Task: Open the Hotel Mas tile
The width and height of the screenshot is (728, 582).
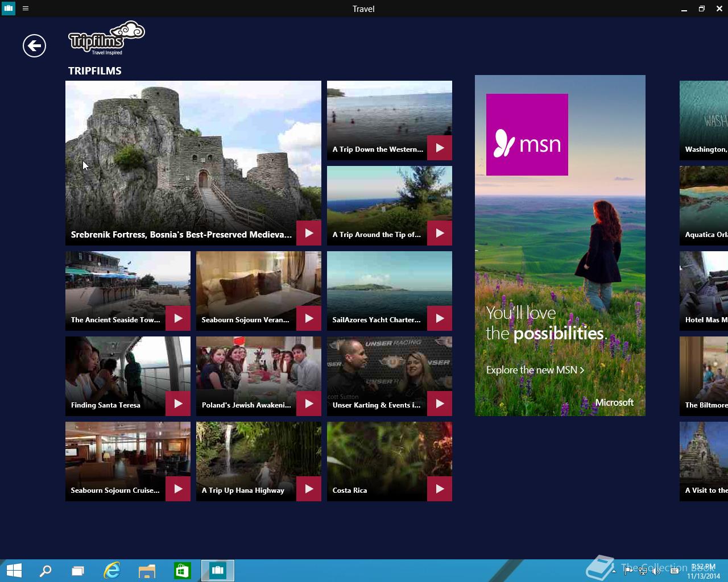Action: [704, 291]
